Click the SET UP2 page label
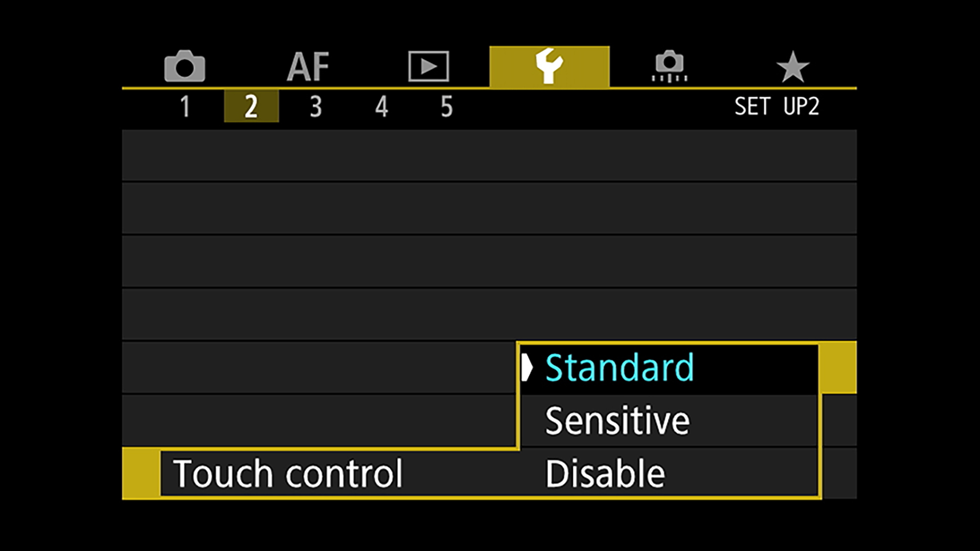This screenshot has height=551, width=980. 777,106
